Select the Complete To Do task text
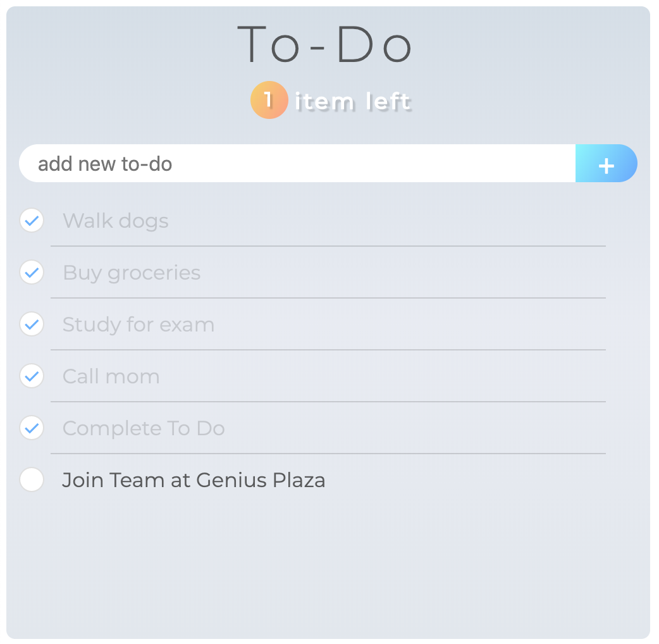This screenshot has height=644, width=659. tap(144, 428)
